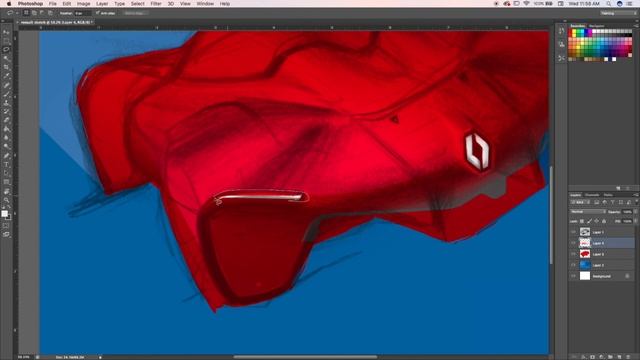The image size is (640, 360).
Task: Toggle visibility of Layer 6
Action: point(573,243)
